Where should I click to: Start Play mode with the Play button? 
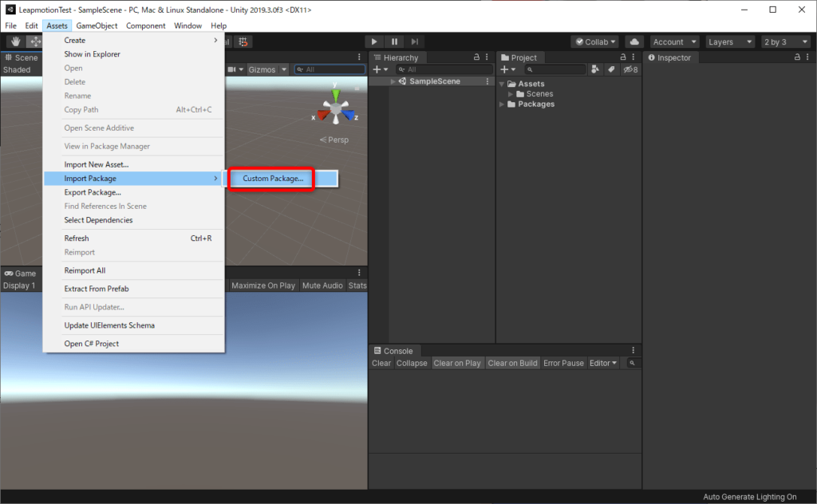point(374,41)
